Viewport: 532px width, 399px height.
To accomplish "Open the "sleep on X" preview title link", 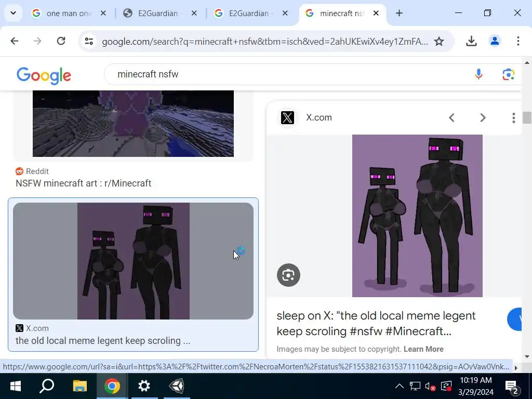I will 376,323.
